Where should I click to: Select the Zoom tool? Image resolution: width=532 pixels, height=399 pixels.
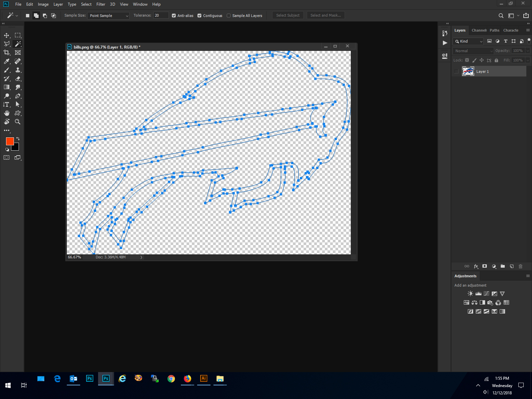(18, 122)
